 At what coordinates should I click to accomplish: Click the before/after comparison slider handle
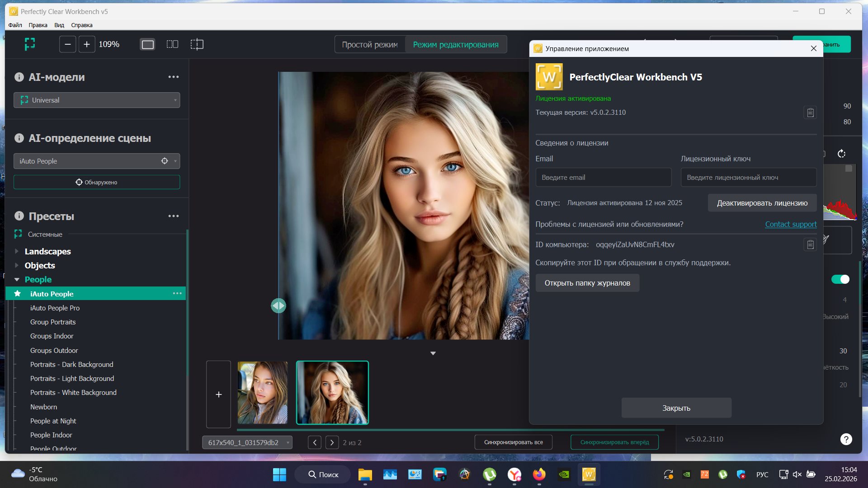[278, 306]
